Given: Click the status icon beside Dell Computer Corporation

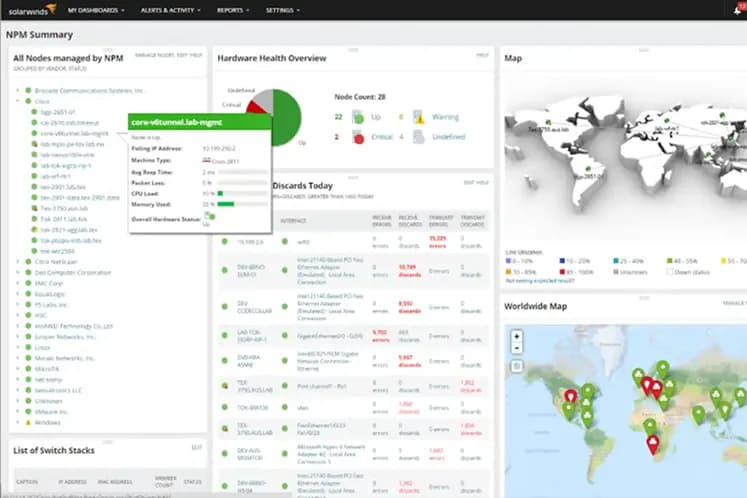Looking at the screenshot, I should tap(29, 273).
